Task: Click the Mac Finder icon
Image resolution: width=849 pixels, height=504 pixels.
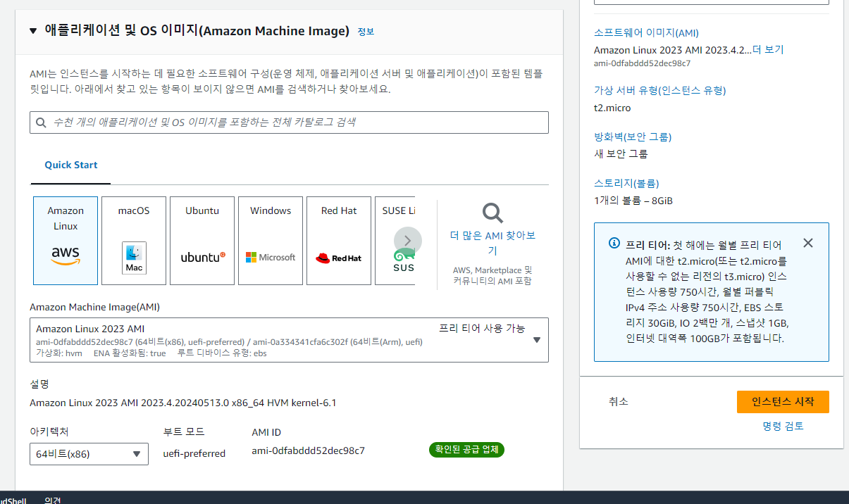Action: [134, 258]
